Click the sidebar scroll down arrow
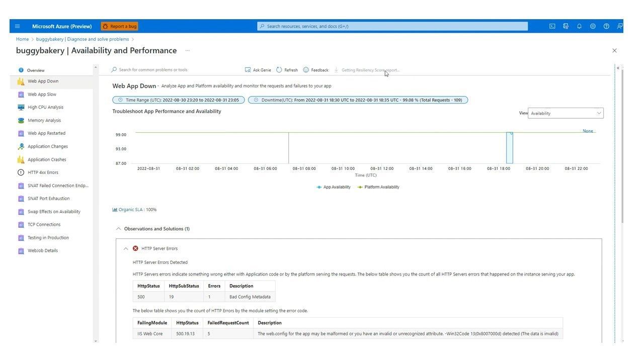 pos(96,341)
